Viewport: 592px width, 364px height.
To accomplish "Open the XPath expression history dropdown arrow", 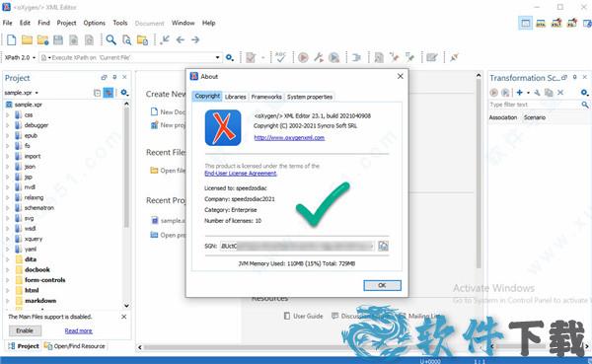I will [x=217, y=58].
